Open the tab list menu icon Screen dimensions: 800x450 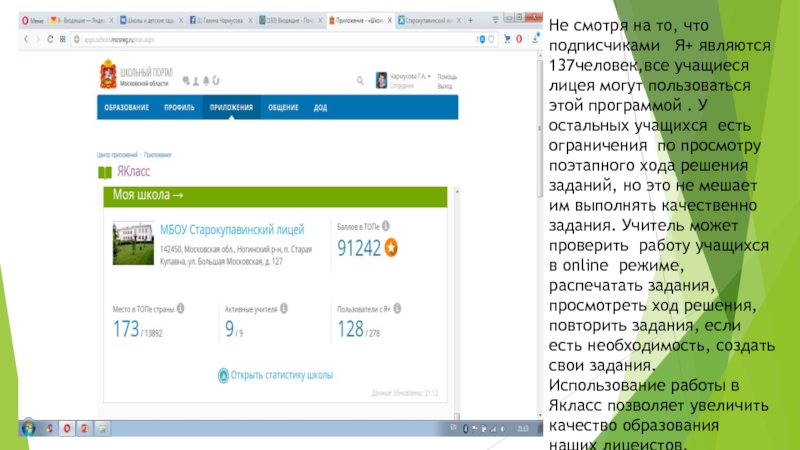(495, 20)
